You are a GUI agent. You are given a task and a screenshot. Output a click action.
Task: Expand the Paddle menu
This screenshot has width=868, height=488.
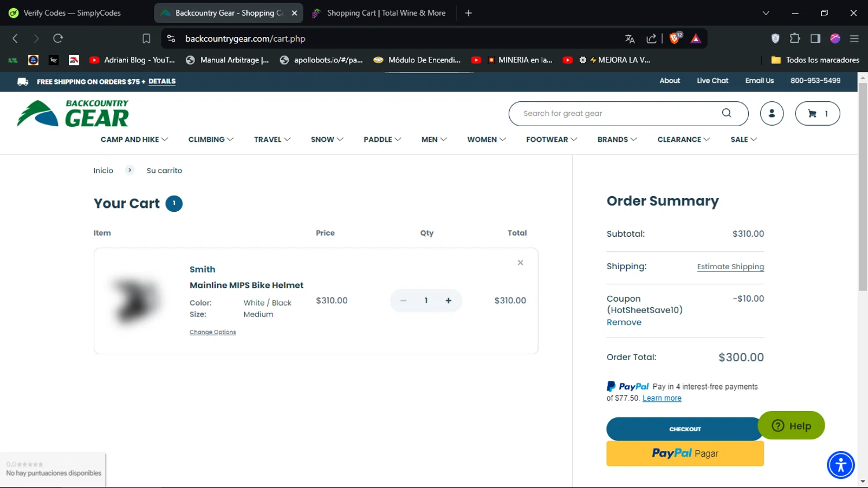382,140
